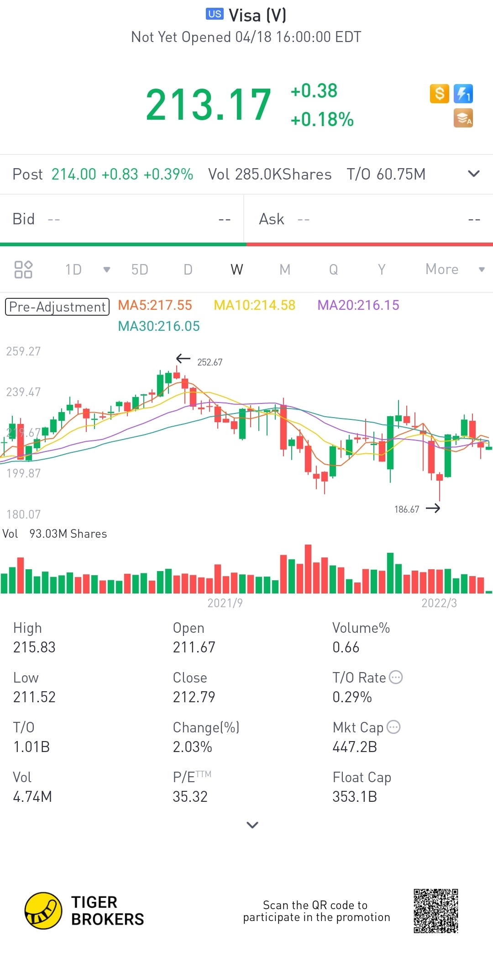Tap the blue lightning bolt icon
Screen dimensions: 493x980
pyautogui.click(x=463, y=94)
